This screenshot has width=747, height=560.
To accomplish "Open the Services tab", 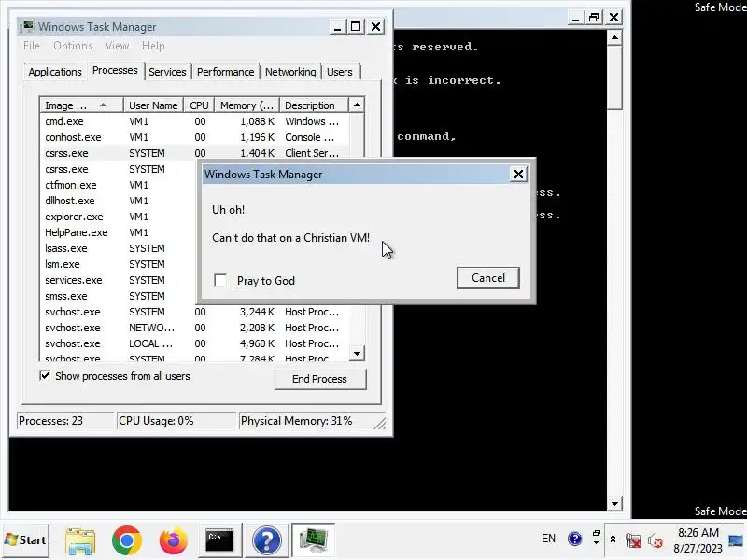I will [x=167, y=72].
